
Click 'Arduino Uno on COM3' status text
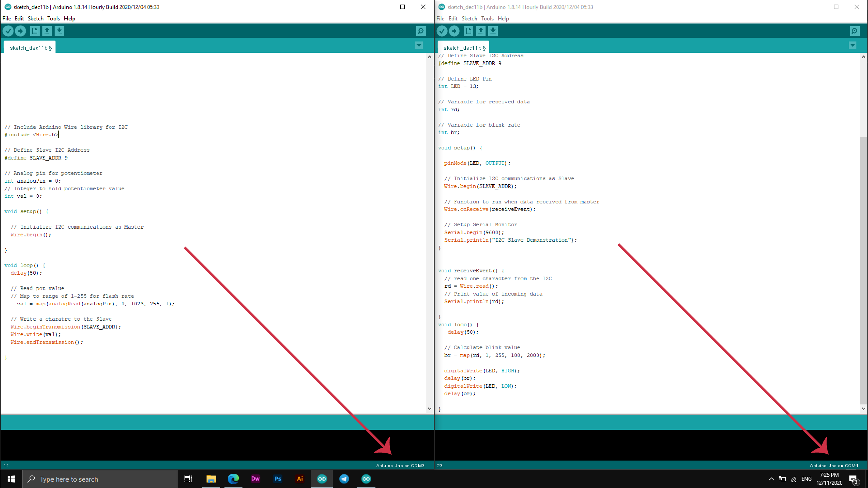pyautogui.click(x=400, y=465)
